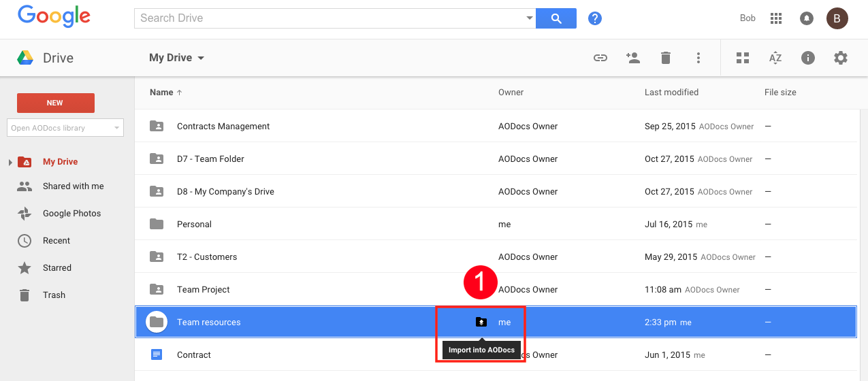Click the Contract document file icon
The image size is (868, 381).
pyautogui.click(x=157, y=354)
